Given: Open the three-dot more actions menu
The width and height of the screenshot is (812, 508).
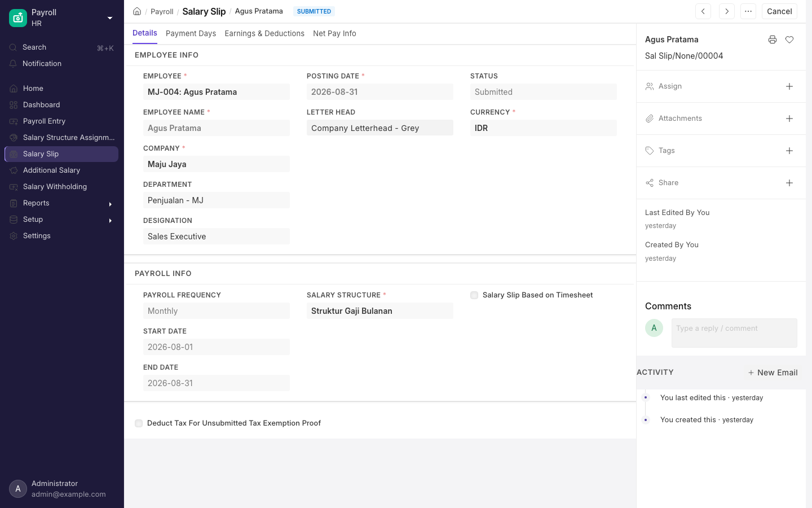Looking at the screenshot, I should (x=748, y=11).
